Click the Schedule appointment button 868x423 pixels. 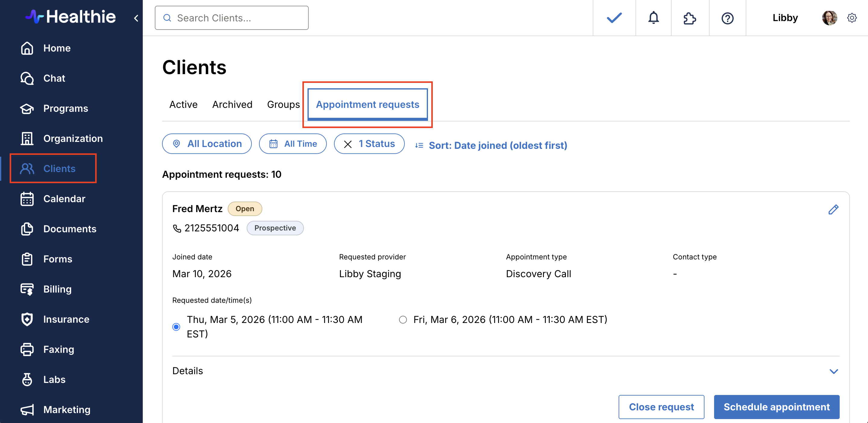[x=776, y=406]
